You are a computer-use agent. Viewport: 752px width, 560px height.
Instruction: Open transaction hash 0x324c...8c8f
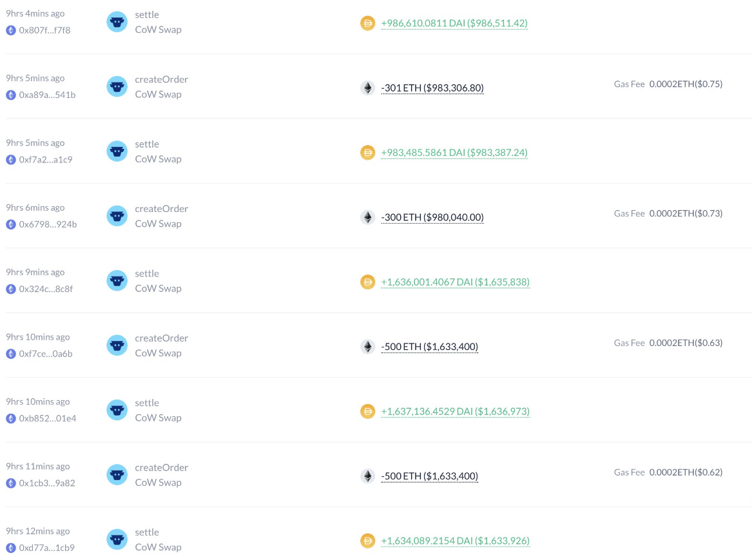click(x=46, y=289)
